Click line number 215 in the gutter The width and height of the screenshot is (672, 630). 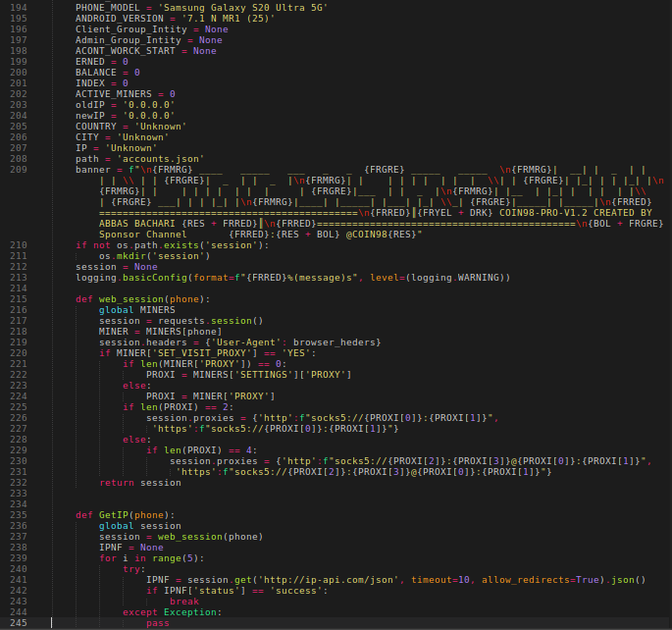pyautogui.click(x=19, y=299)
